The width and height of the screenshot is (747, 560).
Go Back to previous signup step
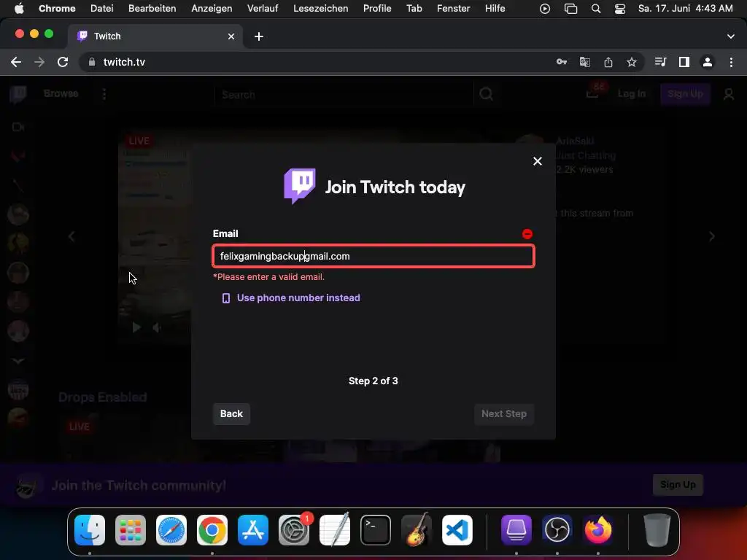point(231,414)
